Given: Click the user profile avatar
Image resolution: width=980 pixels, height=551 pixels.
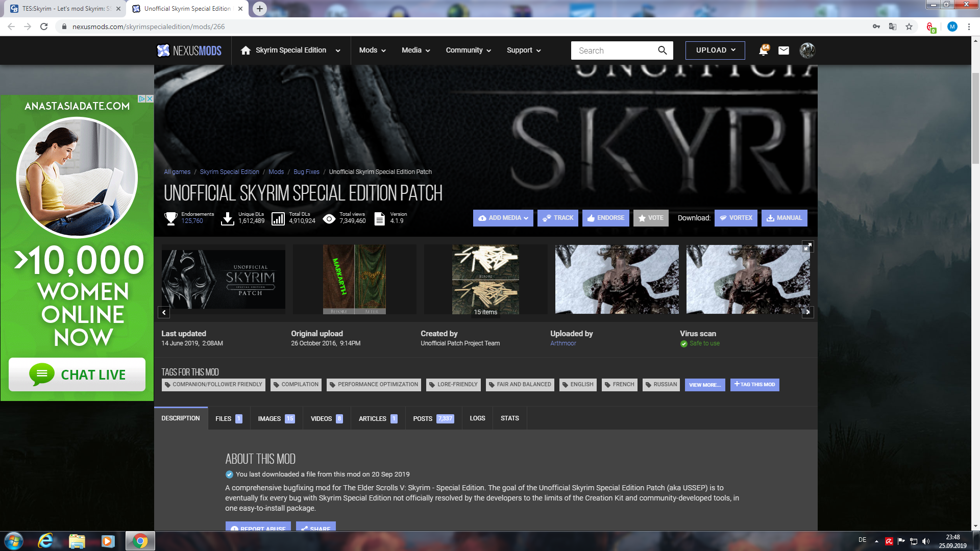Looking at the screenshot, I should 807,51.
